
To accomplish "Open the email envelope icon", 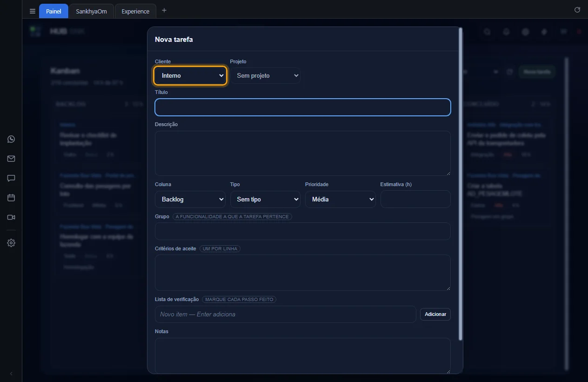I will pyautogui.click(x=11, y=159).
